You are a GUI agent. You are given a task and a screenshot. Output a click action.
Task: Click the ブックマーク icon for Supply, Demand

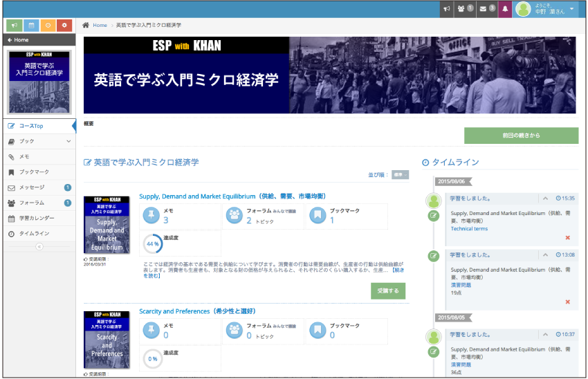(318, 215)
